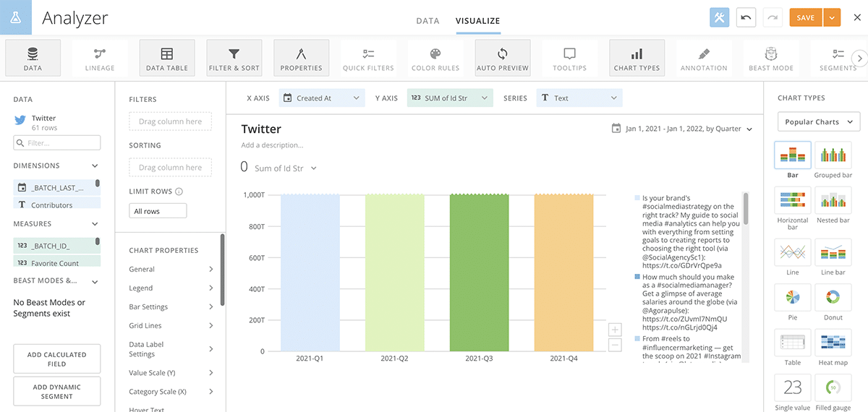
Task: Open Color Rules
Action: (435, 58)
